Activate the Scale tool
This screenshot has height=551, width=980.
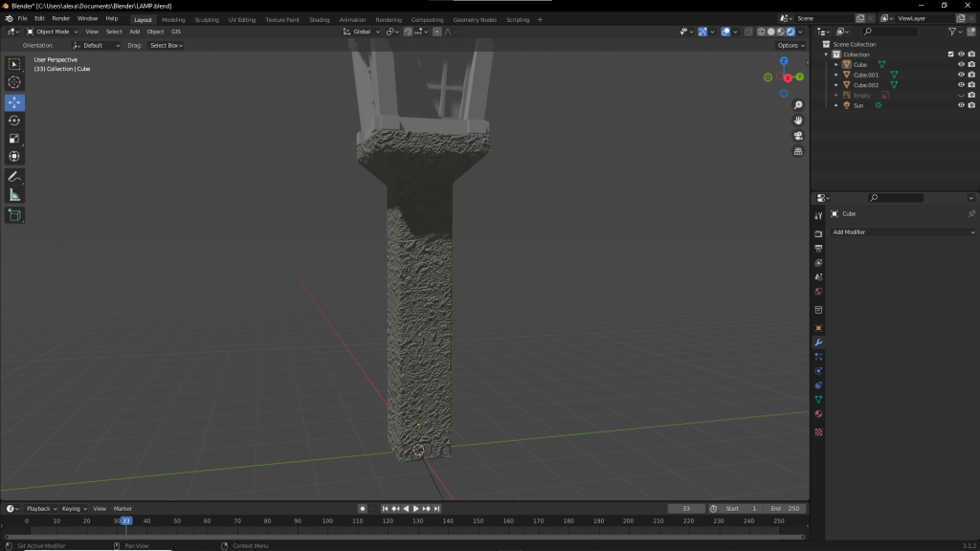click(x=14, y=139)
